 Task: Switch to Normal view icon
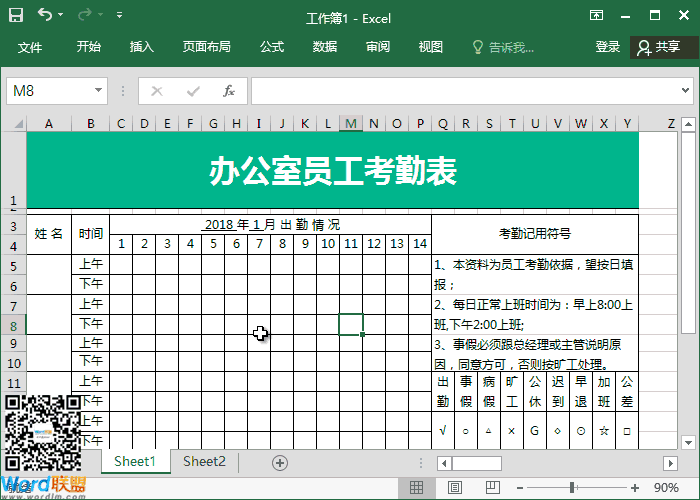(416, 488)
